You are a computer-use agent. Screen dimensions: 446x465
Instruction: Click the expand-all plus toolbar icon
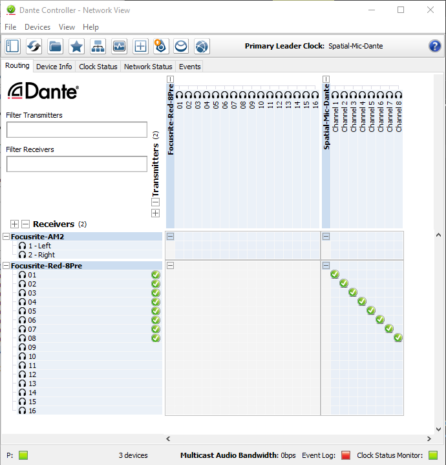pos(140,46)
